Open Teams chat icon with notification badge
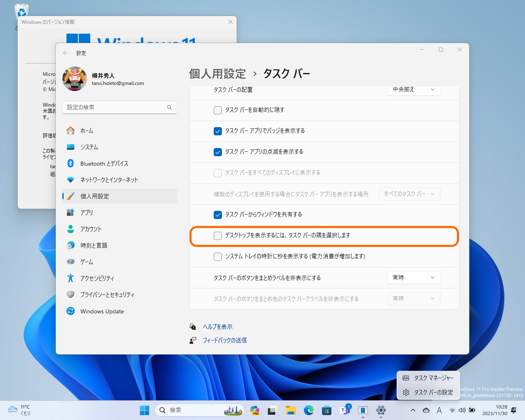The width and height of the screenshot is (525, 420). click(x=345, y=410)
